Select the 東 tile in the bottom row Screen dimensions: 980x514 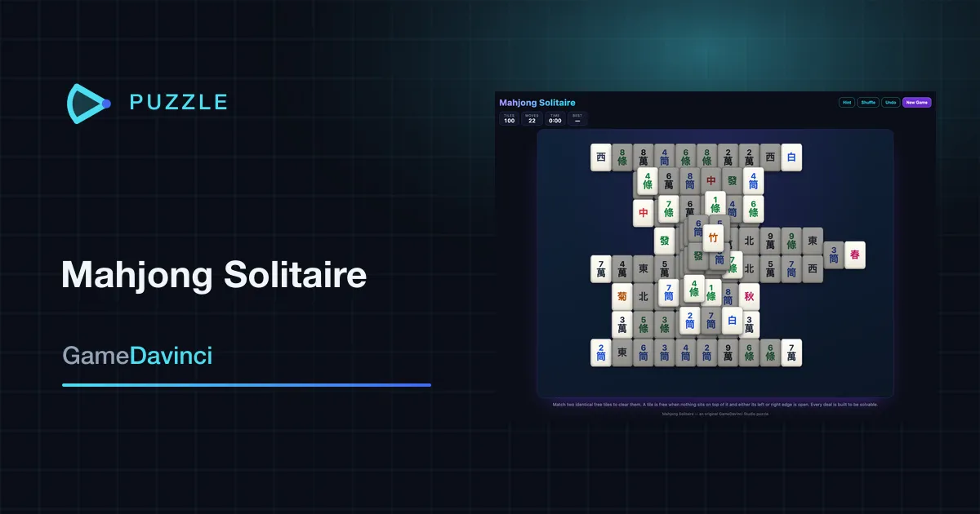[622, 352]
